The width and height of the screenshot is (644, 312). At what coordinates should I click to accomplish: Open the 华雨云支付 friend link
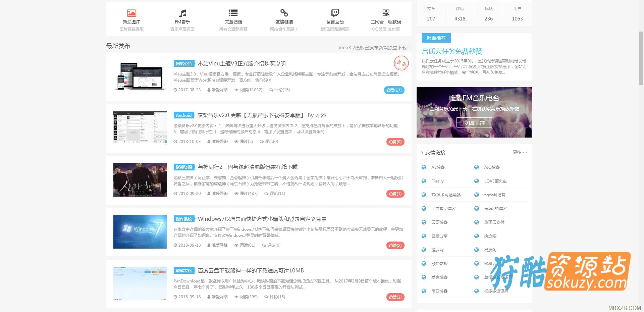494,222
